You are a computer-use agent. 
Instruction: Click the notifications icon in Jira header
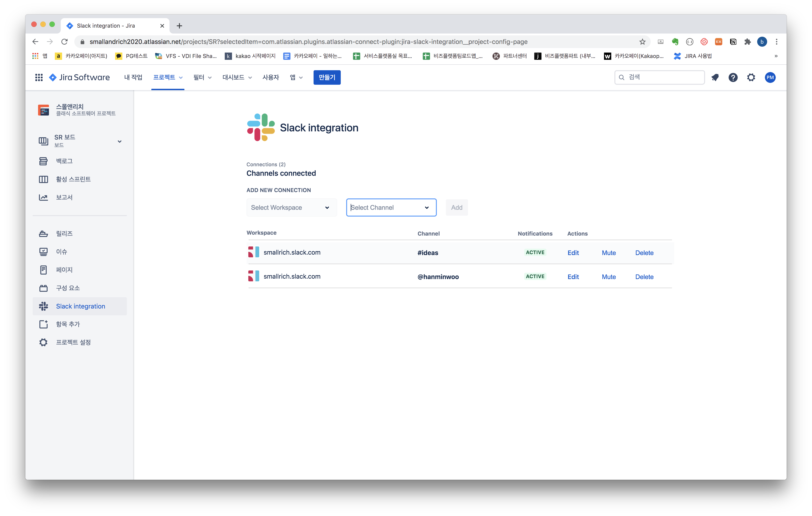click(715, 77)
